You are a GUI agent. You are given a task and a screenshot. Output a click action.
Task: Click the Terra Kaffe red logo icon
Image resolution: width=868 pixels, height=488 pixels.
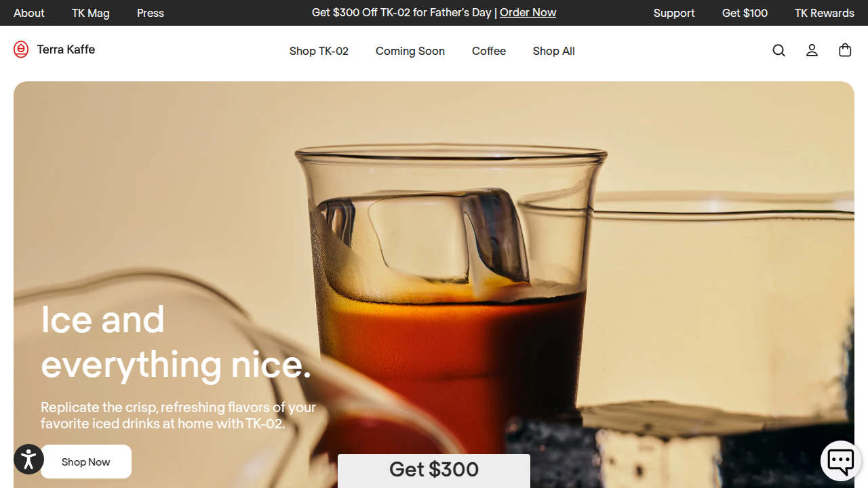pyautogui.click(x=21, y=49)
